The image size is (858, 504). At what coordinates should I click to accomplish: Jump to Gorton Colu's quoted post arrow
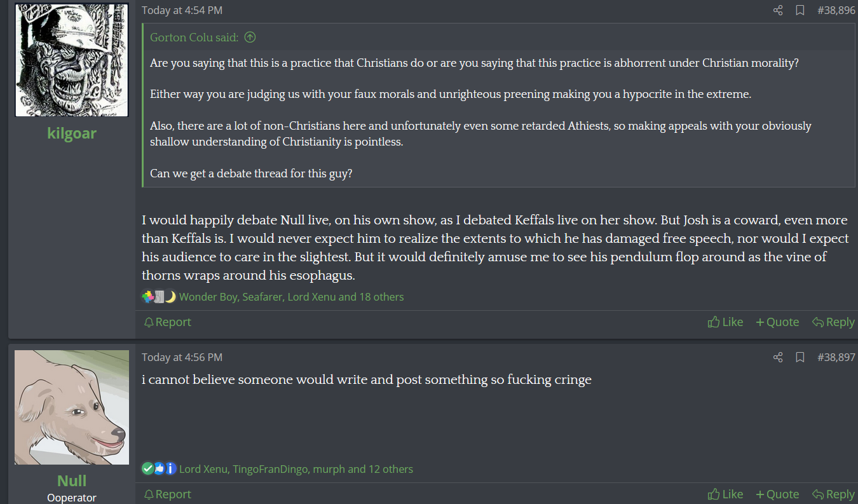click(250, 37)
